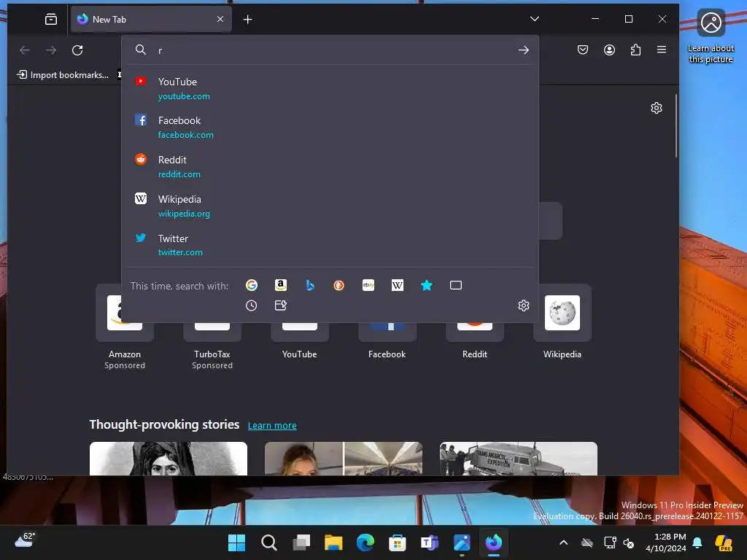747x560 pixels.
Task: Search this time with DuckDuckGo
Action: tap(338, 285)
